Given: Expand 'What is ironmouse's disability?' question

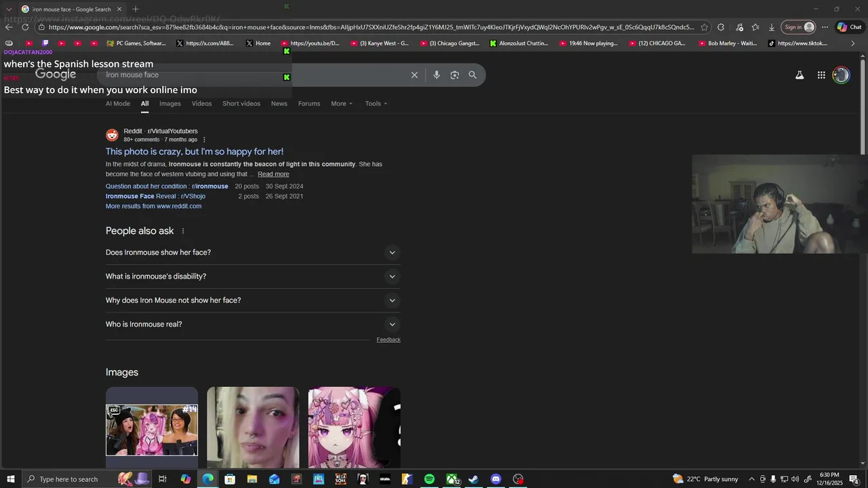Looking at the screenshot, I should click(x=253, y=277).
